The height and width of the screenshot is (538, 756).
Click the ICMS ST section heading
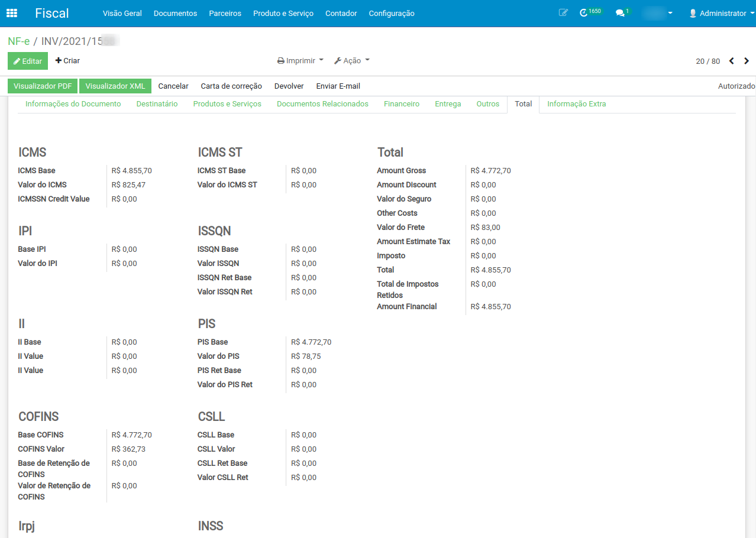pyautogui.click(x=220, y=153)
